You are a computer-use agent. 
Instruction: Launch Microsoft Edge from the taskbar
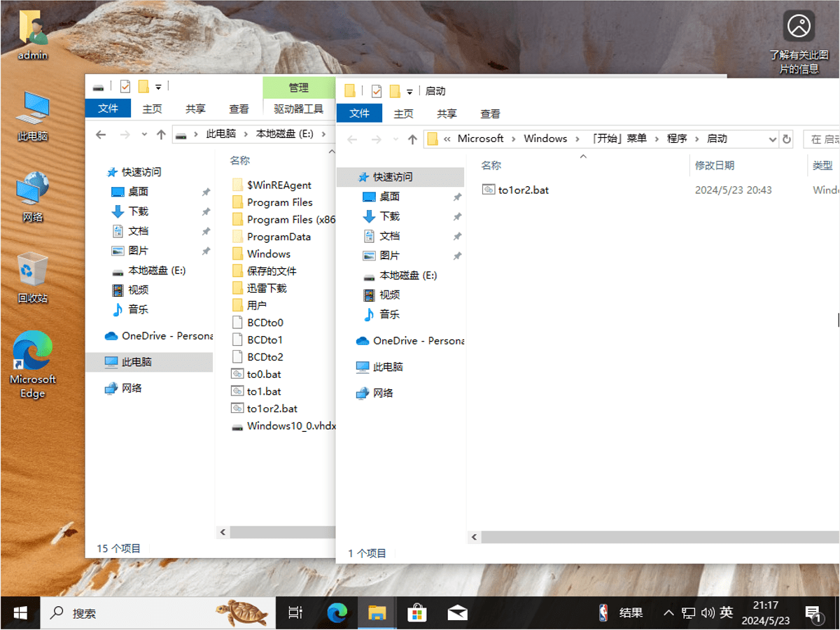click(337, 613)
